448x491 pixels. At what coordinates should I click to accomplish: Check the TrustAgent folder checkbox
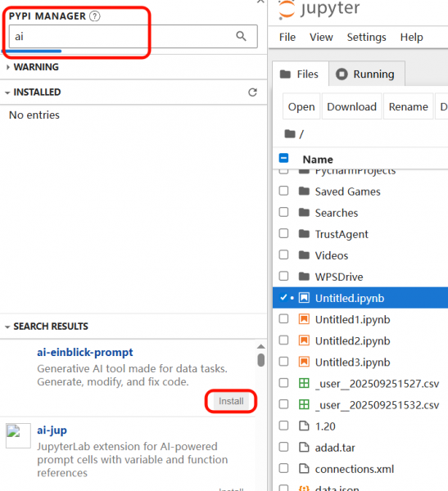coord(283,233)
